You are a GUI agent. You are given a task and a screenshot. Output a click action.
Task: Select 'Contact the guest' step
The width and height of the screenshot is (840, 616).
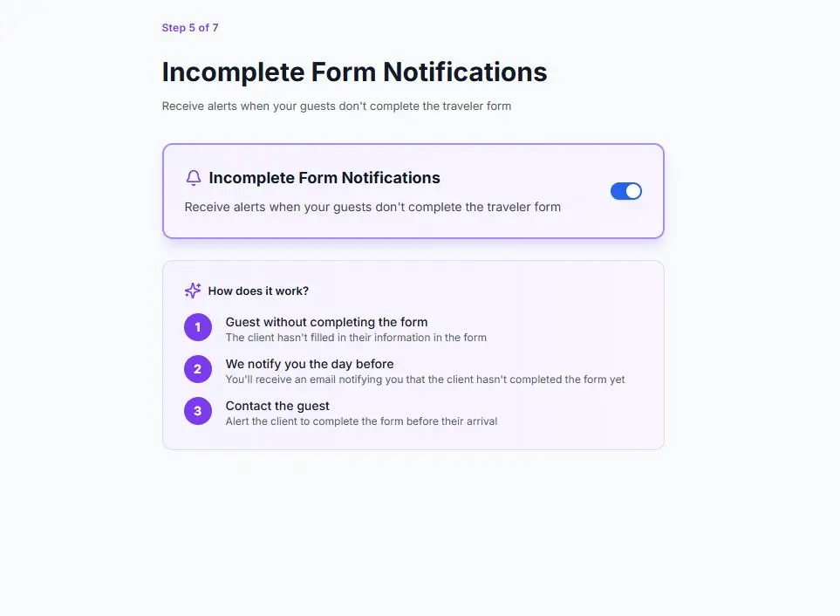coord(277,406)
